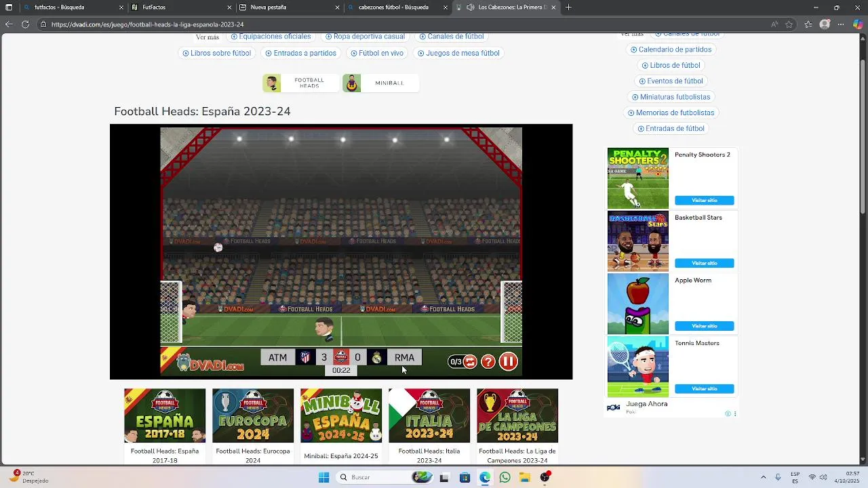Open Memorias de futbolistas sidebar link
868x488 pixels.
[671, 113]
